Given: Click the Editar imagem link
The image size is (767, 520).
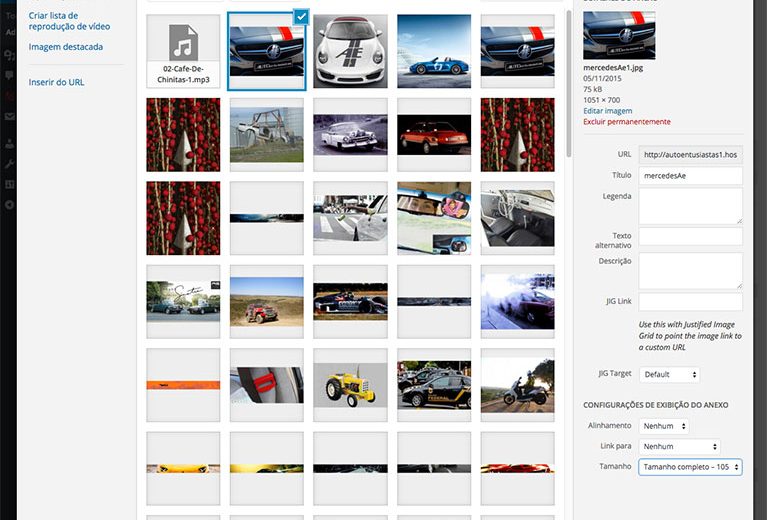Looking at the screenshot, I should (608, 111).
